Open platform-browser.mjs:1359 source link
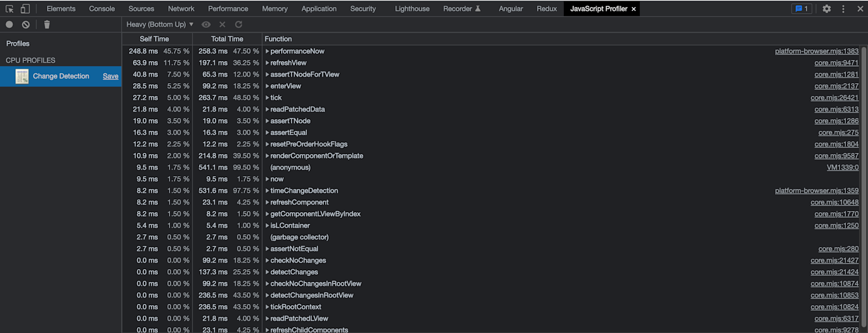This screenshot has height=333, width=868. pyautogui.click(x=816, y=191)
